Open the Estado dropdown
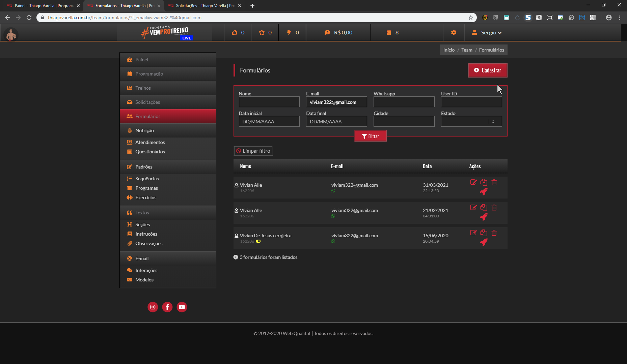The height and width of the screenshot is (364, 627). click(471, 121)
